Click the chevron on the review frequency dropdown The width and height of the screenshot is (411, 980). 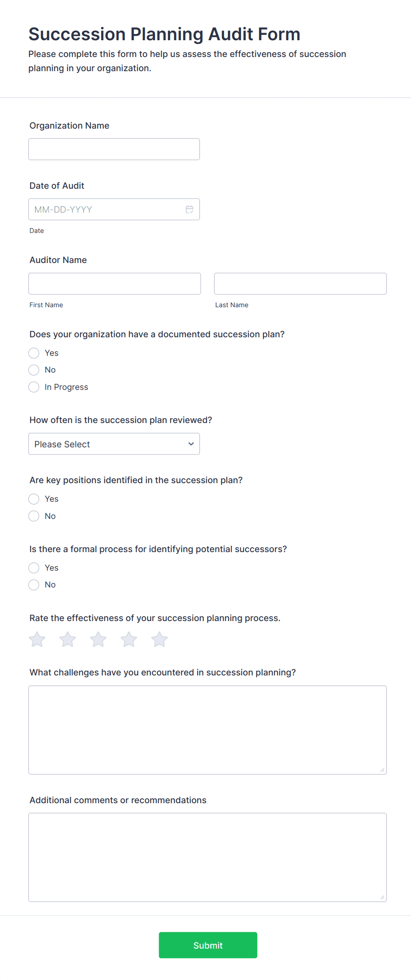coord(190,443)
